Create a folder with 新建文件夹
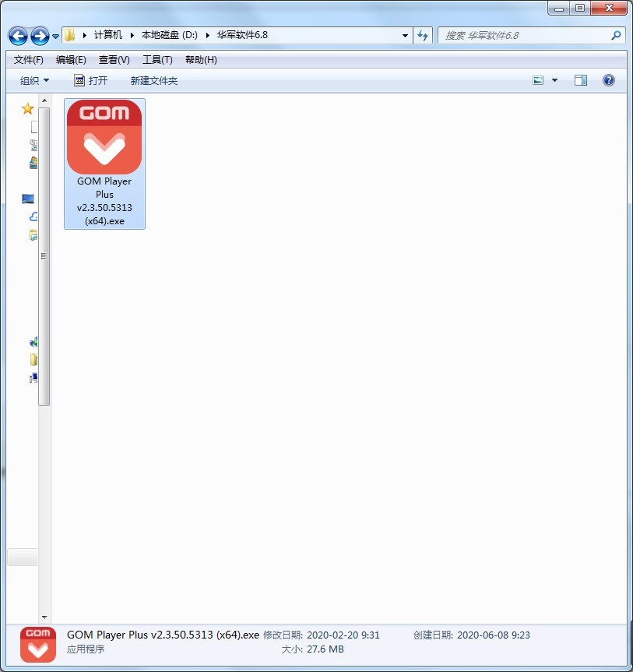This screenshot has height=672, width=633. 154,80
